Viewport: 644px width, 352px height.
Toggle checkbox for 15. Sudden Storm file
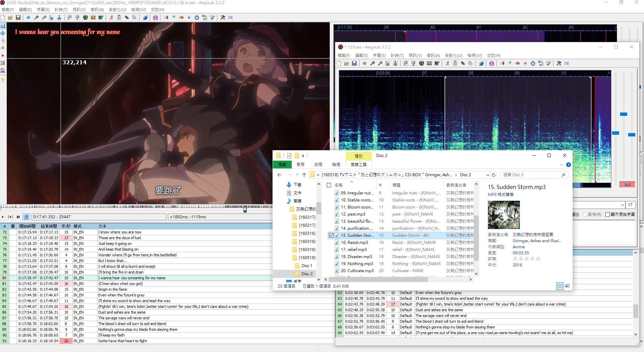331,235
